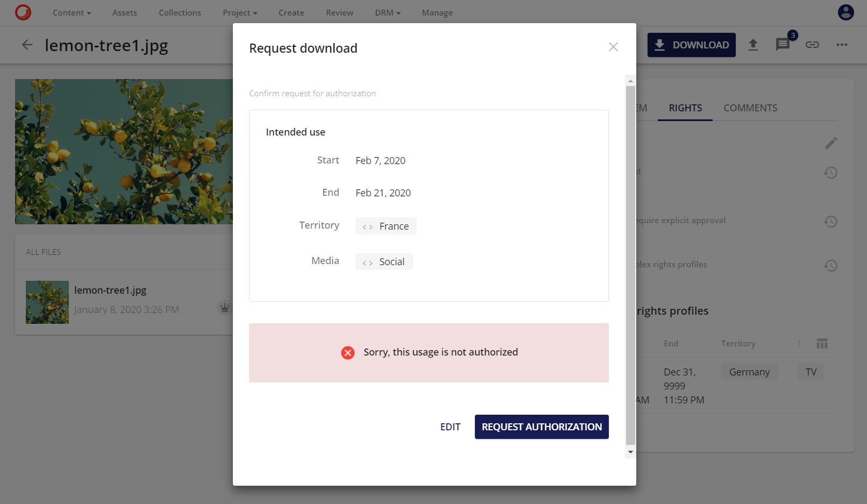
Task: Open comments via the speech bubble icon
Action: (783, 45)
